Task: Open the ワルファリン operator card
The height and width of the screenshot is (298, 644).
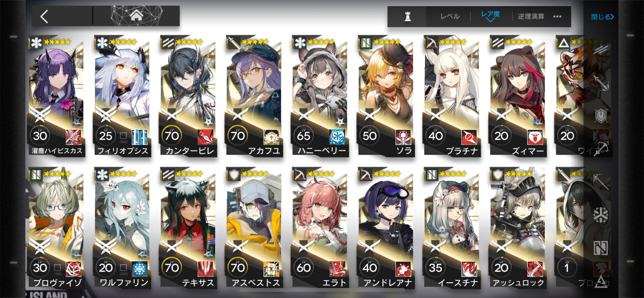Action: (x=122, y=227)
